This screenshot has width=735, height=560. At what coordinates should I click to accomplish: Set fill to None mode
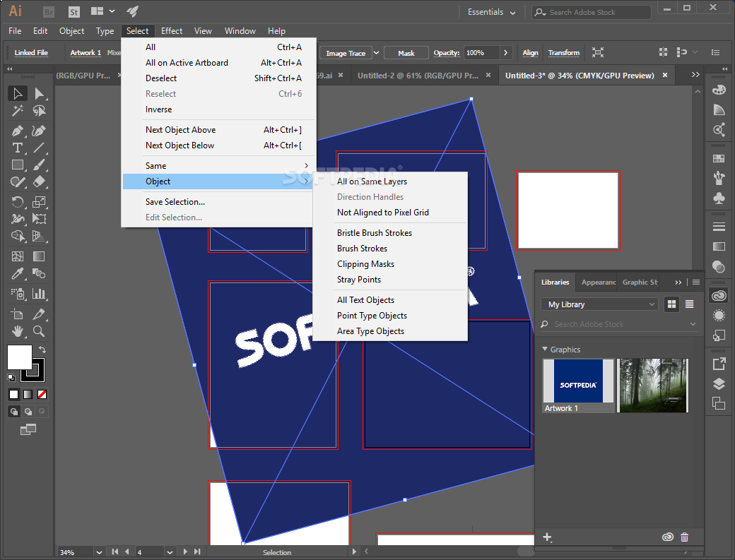point(42,394)
